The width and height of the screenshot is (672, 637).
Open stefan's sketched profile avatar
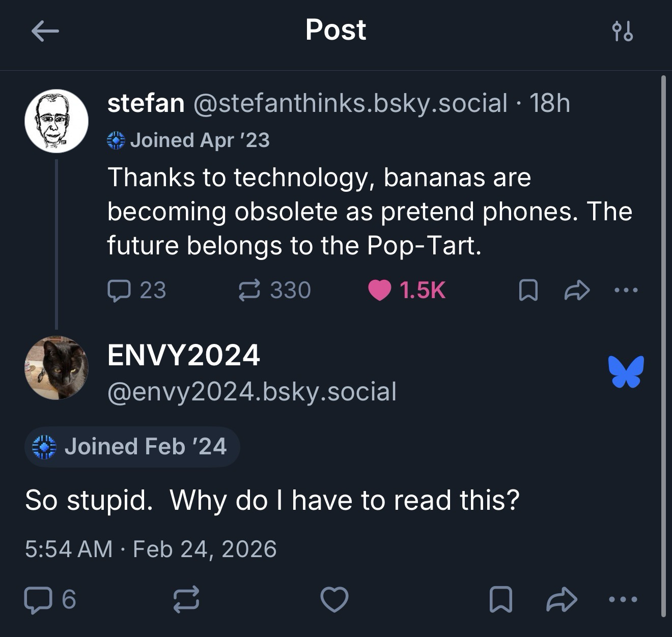(57, 121)
